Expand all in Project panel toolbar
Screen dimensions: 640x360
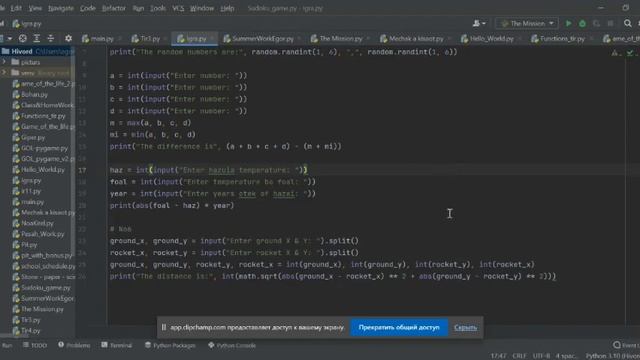pyautogui.click(x=37, y=38)
